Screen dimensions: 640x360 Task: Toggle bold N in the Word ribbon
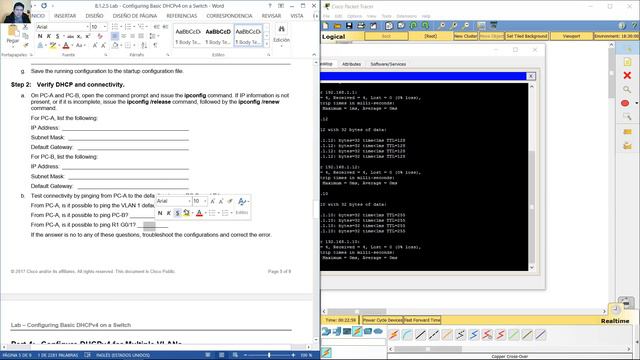point(40,36)
